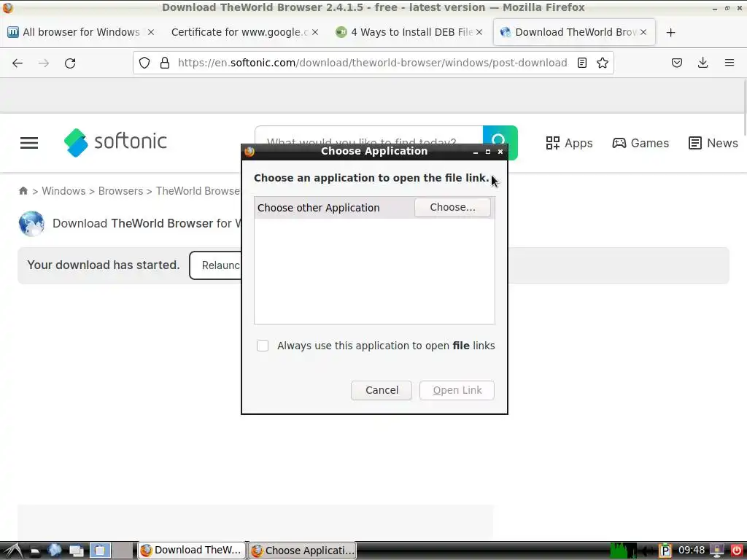
Task: Follow the Windows breadcrumb link
Action: [x=63, y=191]
